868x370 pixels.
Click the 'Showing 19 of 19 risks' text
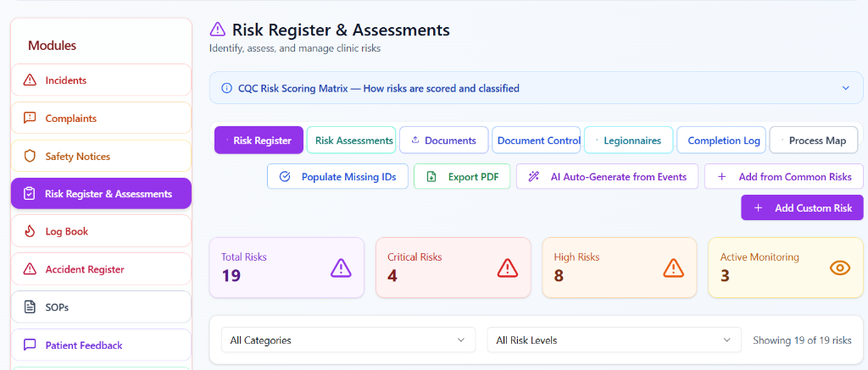[802, 340]
